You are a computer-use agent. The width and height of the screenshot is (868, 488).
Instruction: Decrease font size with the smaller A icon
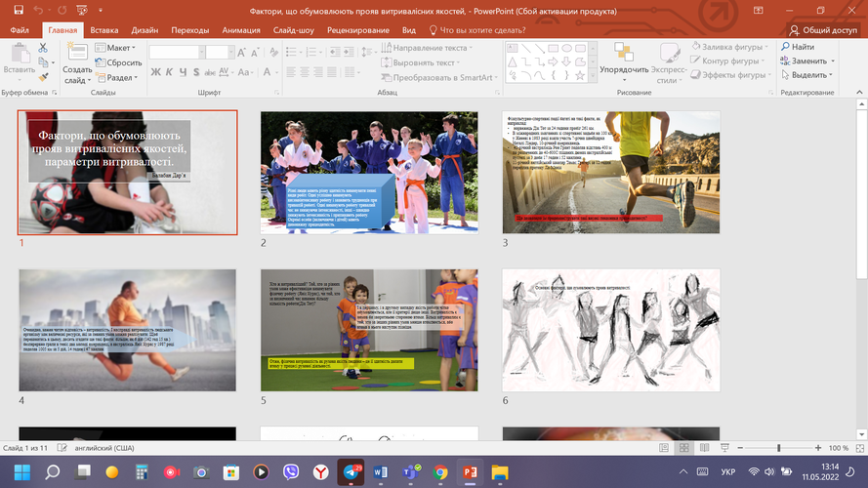[x=255, y=53]
